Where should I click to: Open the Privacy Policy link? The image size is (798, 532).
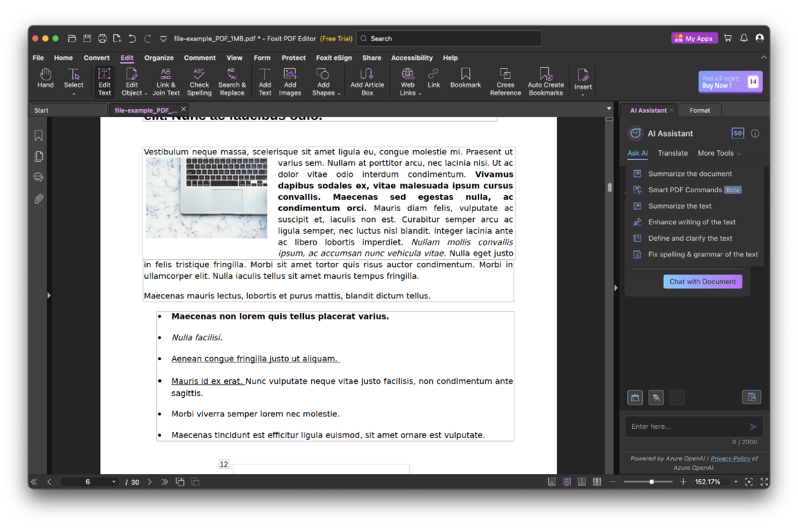point(730,458)
